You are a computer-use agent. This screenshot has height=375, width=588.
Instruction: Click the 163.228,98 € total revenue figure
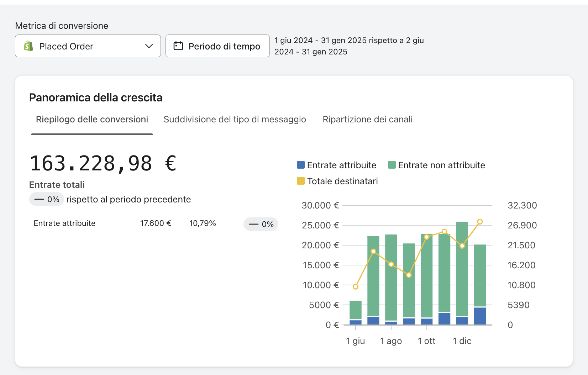(103, 164)
